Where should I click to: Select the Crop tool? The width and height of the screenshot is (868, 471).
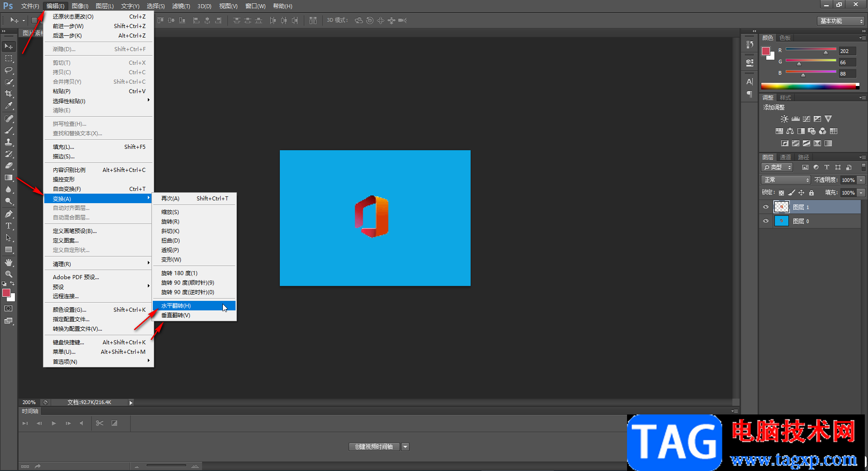(9, 94)
